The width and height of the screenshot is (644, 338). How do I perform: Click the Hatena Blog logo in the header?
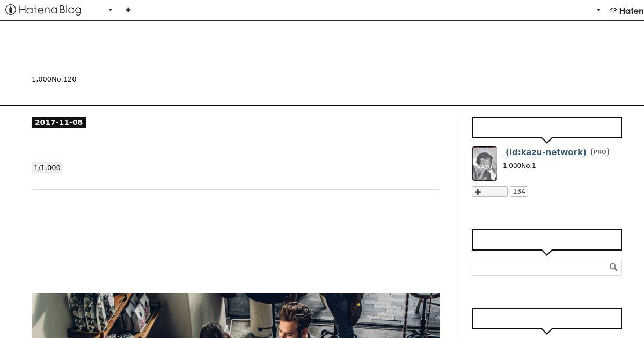[x=43, y=10]
